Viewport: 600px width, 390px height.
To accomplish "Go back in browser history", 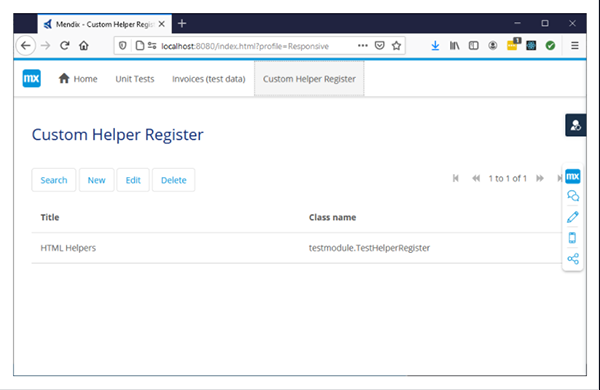I will [x=26, y=46].
